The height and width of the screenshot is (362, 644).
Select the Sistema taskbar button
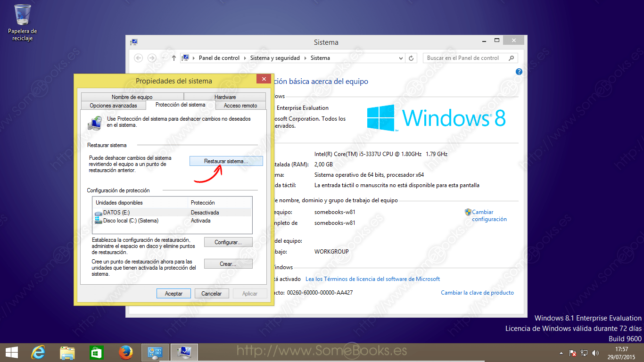point(184,353)
